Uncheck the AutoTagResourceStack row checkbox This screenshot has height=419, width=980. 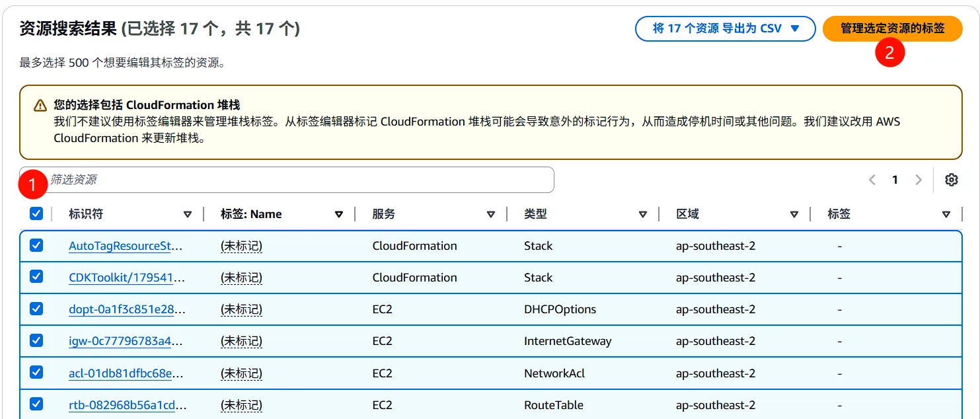36,246
